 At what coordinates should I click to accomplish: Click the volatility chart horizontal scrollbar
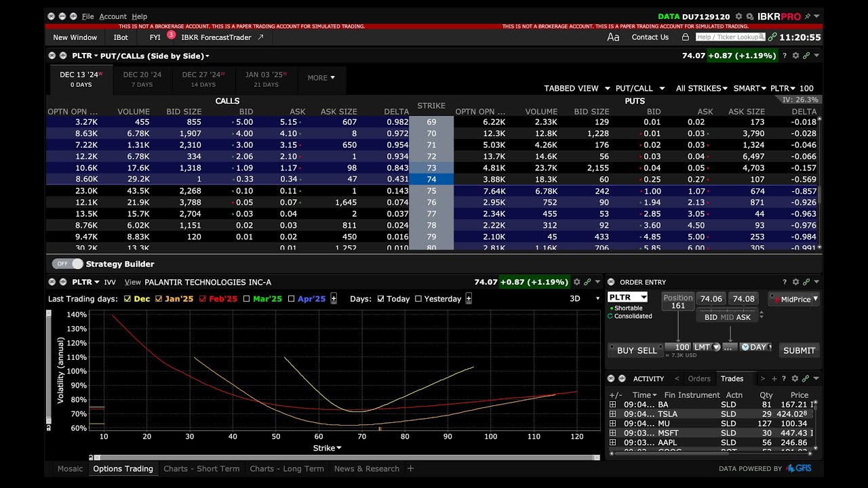pyautogui.click(x=346, y=457)
